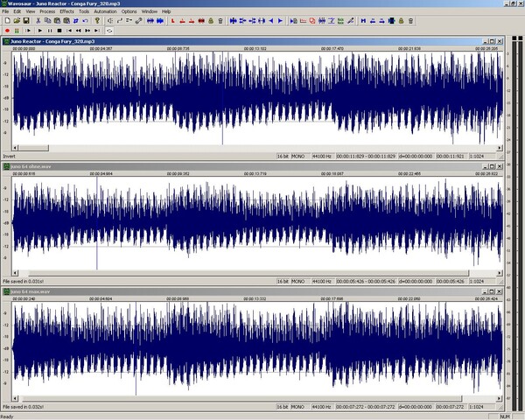This screenshot has height=420, width=525.
Task: Open the Edit menu
Action: (17, 11)
